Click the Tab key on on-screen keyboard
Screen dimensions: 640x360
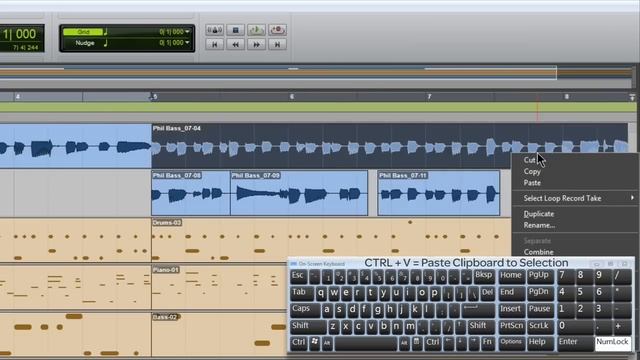pyautogui.click(x=302, y=293)
